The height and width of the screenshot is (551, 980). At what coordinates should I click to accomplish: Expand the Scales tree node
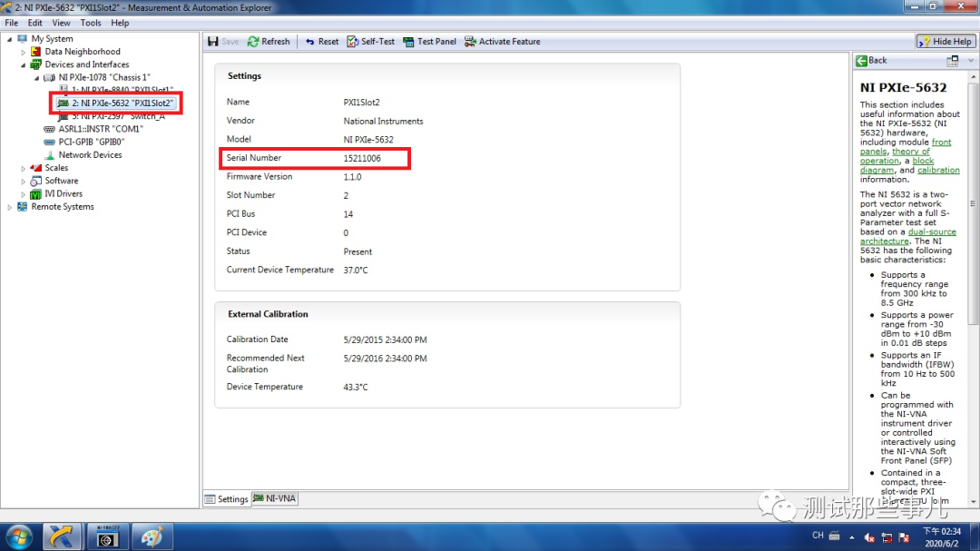pos(23,168)
